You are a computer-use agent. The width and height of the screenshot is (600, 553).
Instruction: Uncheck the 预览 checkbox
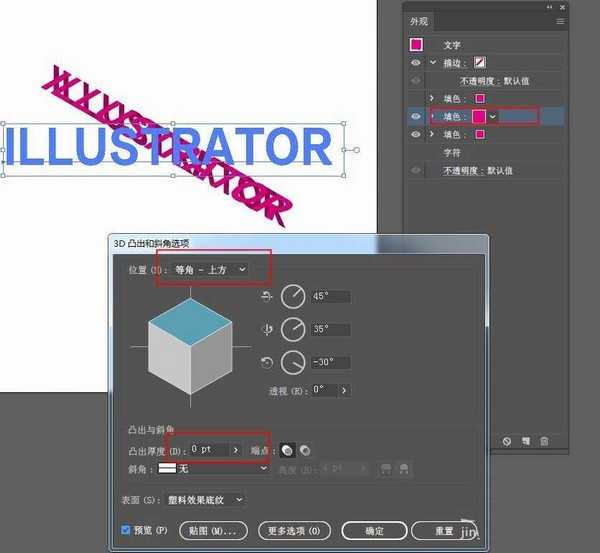coord(125,530)
